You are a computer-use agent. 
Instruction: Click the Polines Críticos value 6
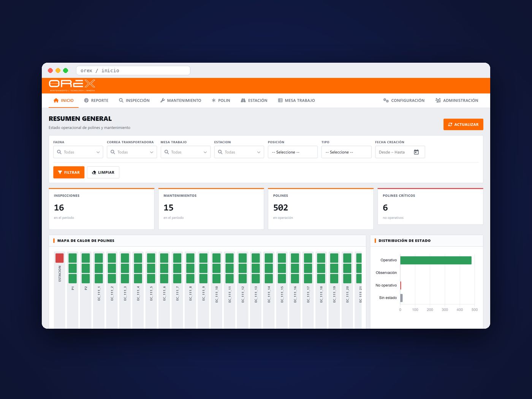[385, 207]
